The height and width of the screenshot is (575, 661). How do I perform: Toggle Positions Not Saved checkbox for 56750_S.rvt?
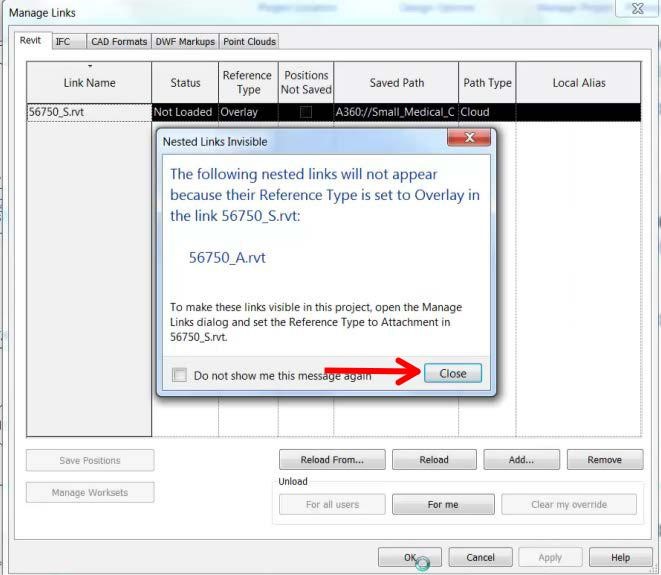[x=306, y=112]
